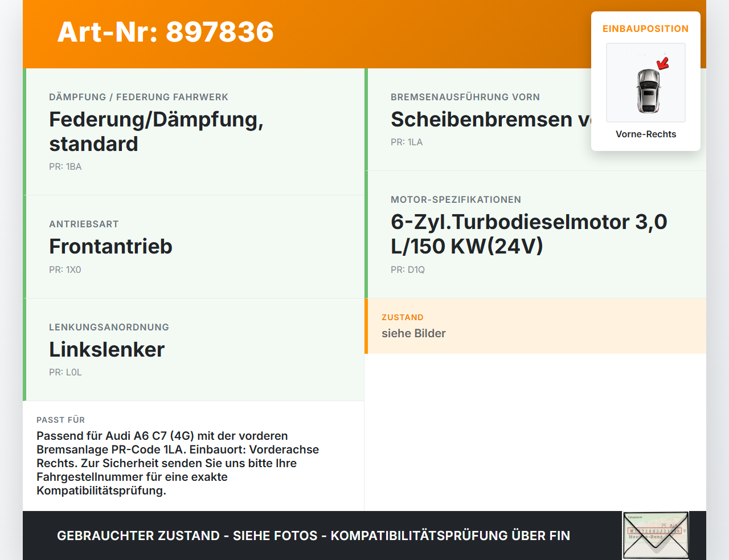Click the PR: D1Q code
Viewport: 729px width, 560px height.
408,270
